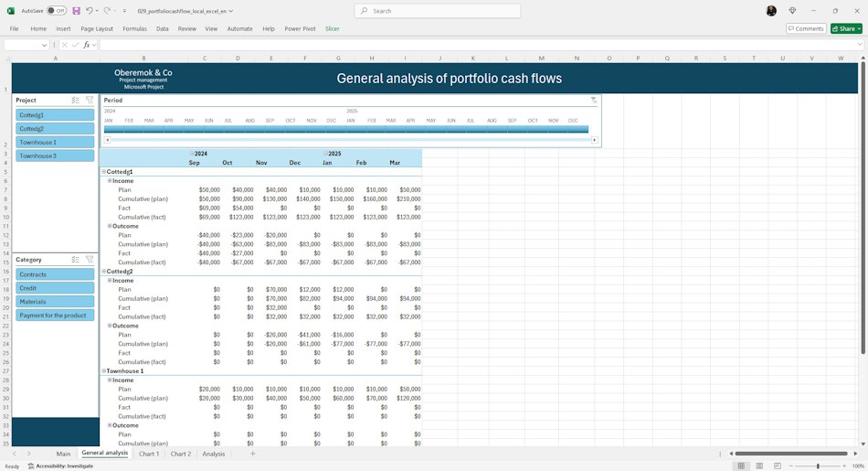Open the Slicer contextual tab
The width and height of the screenshot is (868, 471).
pyautogui.click(x=333, y=29)
